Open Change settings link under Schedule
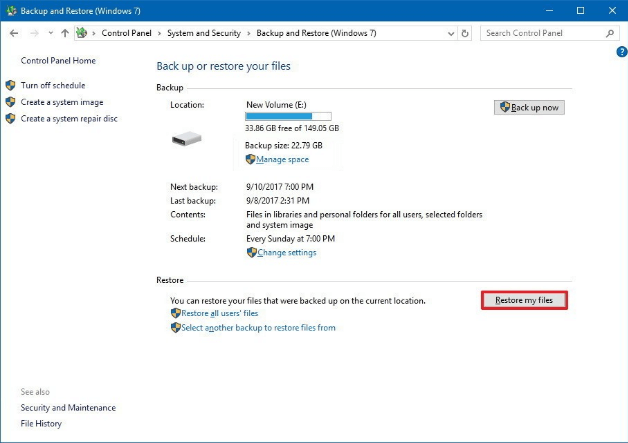Image resolution: width=628 pixels, height=443 pixels. 286,252
